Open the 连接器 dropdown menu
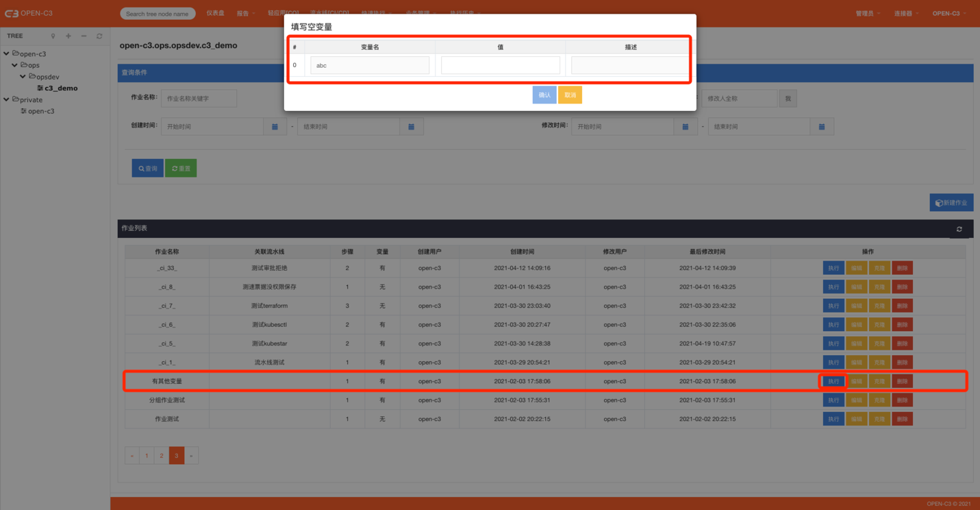This screenshot has height=510, width=980. (905, 13)
